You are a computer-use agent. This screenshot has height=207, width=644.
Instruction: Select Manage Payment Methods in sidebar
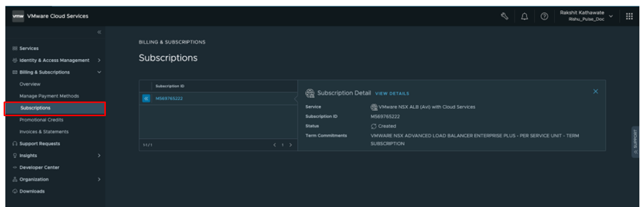coord(49,96)
